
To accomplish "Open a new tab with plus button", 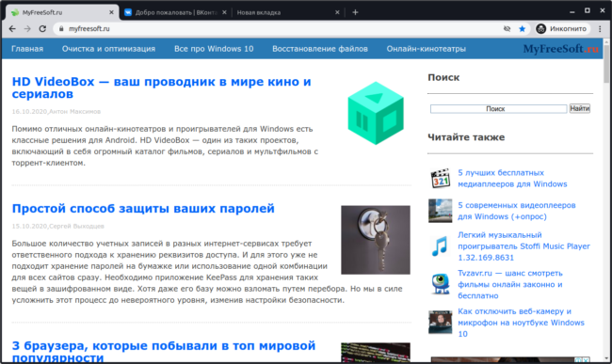I will tap(355, 12).
